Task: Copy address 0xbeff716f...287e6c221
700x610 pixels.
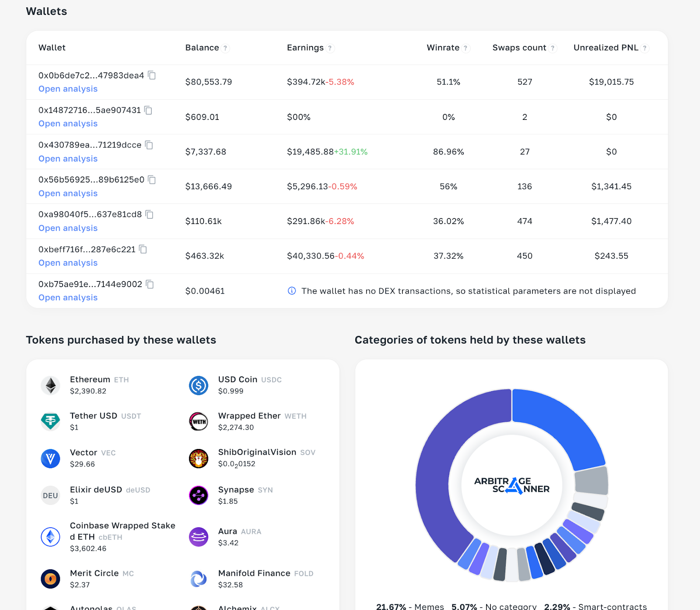Action: [x=143, y=249]
